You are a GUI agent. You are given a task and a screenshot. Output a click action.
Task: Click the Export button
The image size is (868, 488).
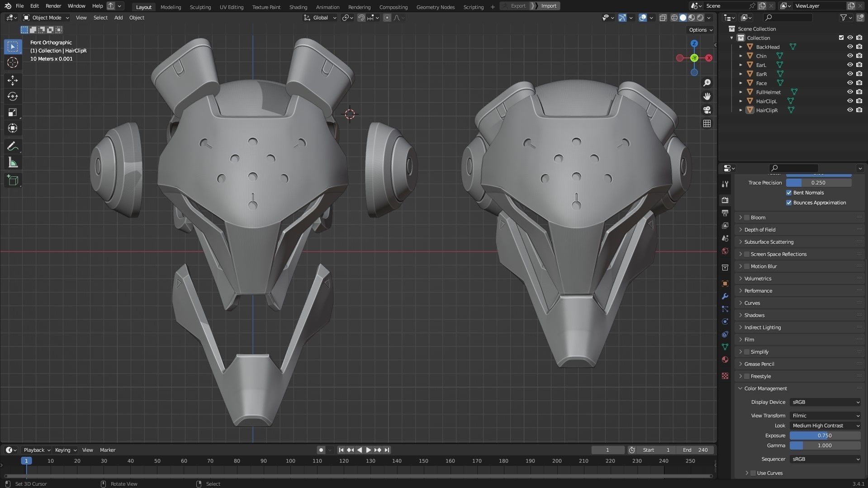(518, 6)
